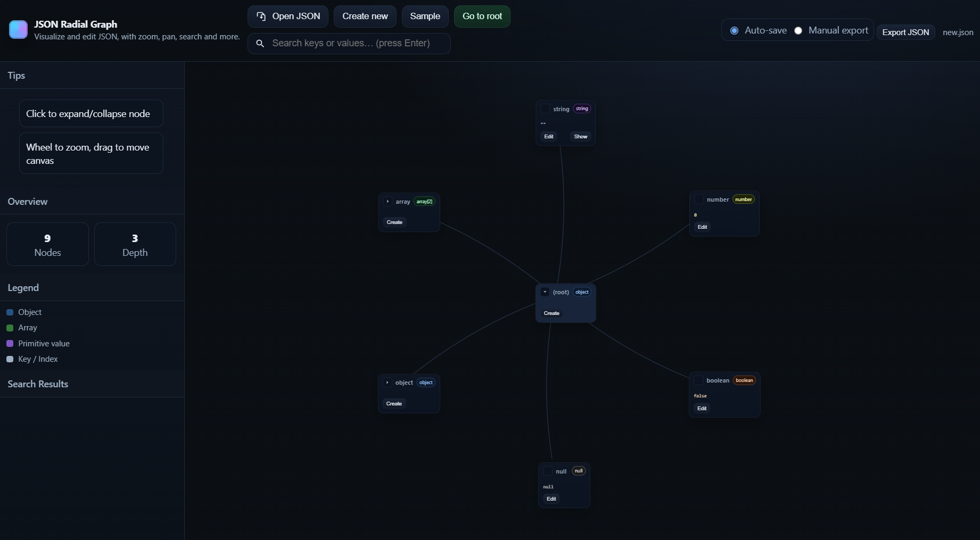Click Create on the object node
The width and height of the screenshot is (980, 540).
(x=394, y=404)
